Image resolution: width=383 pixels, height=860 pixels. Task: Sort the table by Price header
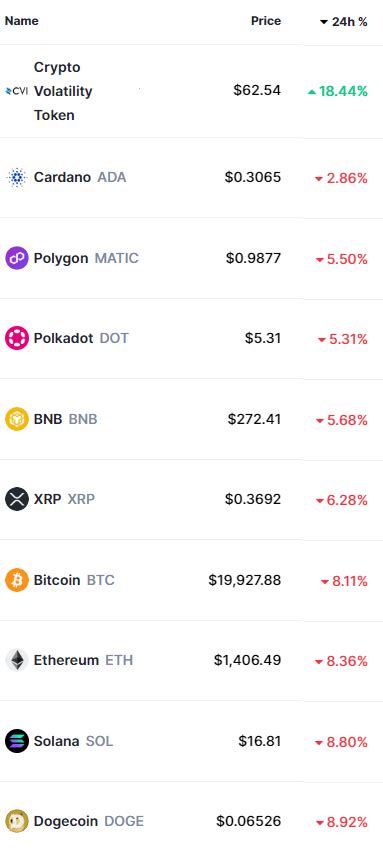266,21
